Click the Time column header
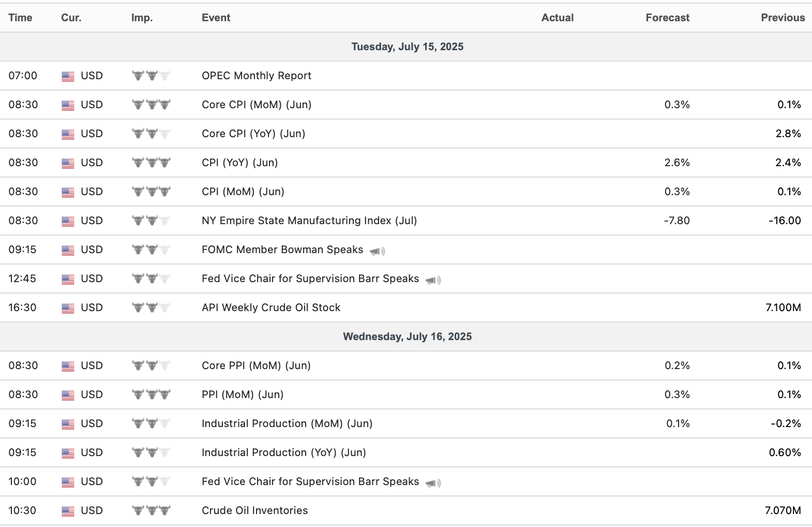812x527 pixels. [20, 18]
